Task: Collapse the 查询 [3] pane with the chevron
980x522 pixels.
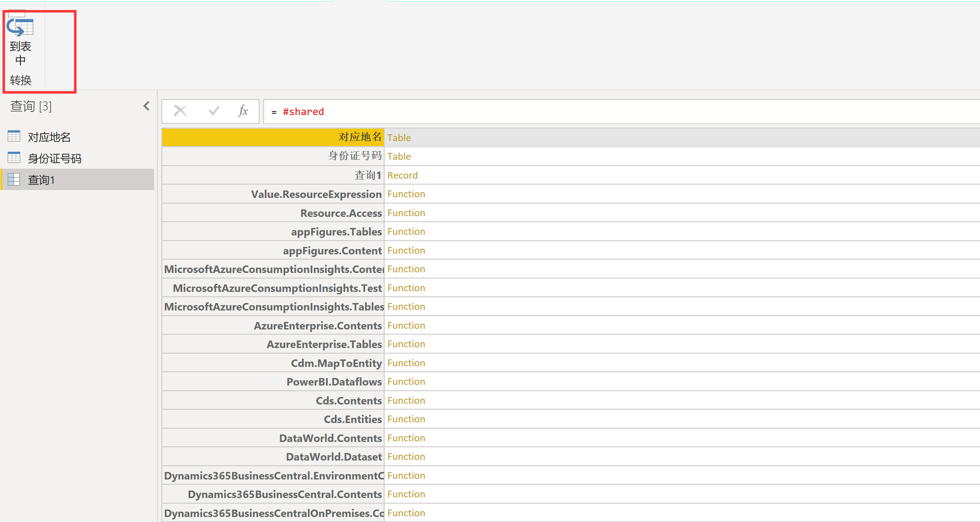Action: pyautogui.click(x=147, y=106)
